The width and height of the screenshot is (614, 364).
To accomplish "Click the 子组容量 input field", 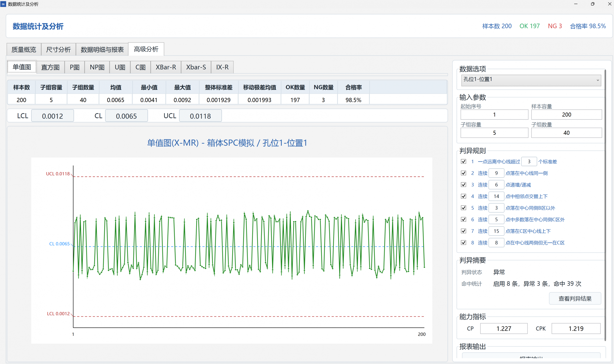I will point(494,133).
